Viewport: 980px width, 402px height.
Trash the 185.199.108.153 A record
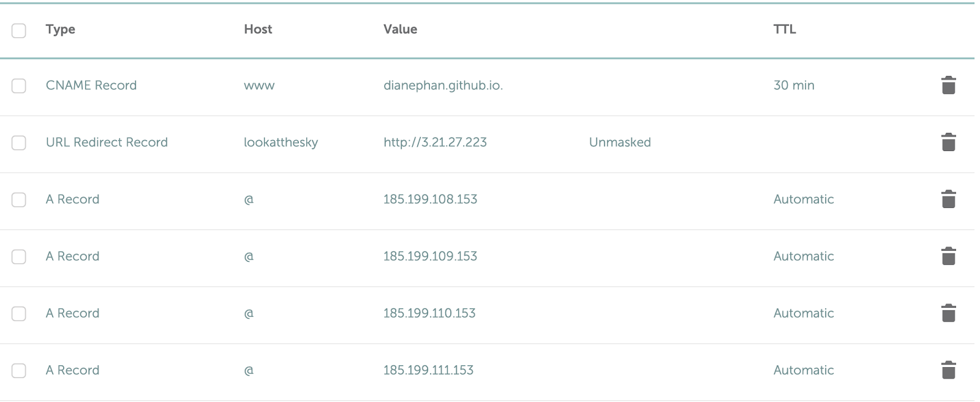click(948, 199)
